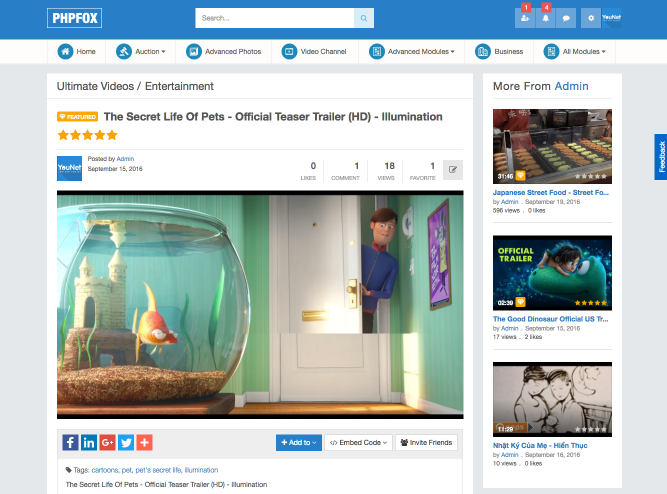Click the 1 FAVORITE counter

(x=422, y=171)
